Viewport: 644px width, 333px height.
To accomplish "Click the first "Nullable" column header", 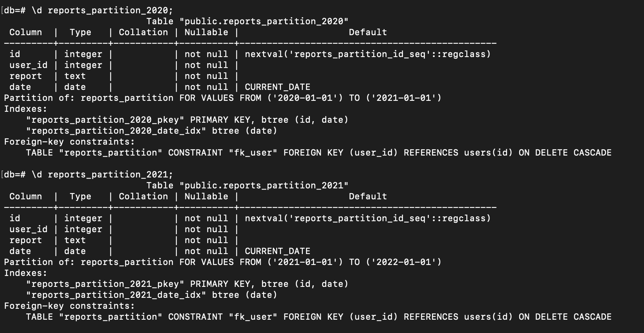I will coord(206,32).
